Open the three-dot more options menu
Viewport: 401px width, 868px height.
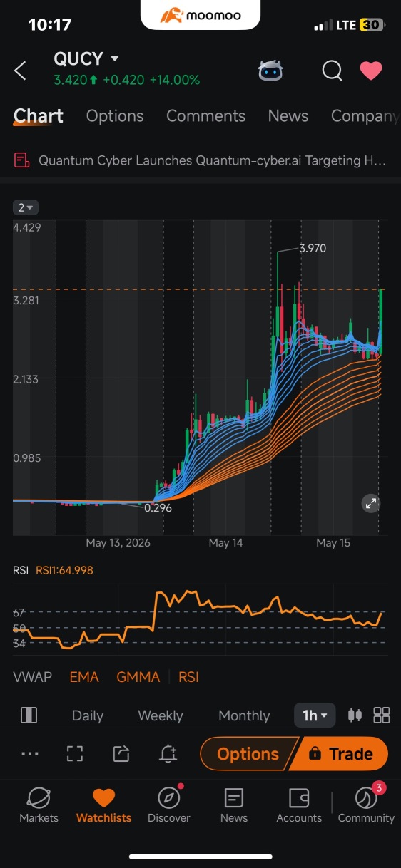(x=30, y=753)
